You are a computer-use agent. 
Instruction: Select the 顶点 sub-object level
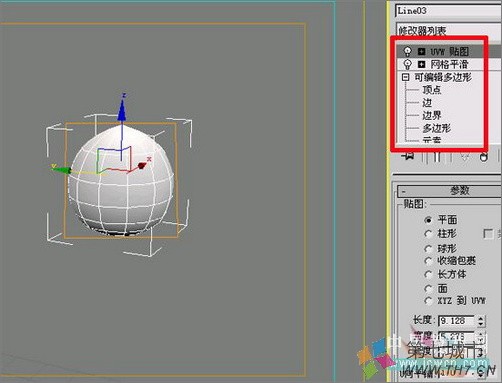coord(432,90)
